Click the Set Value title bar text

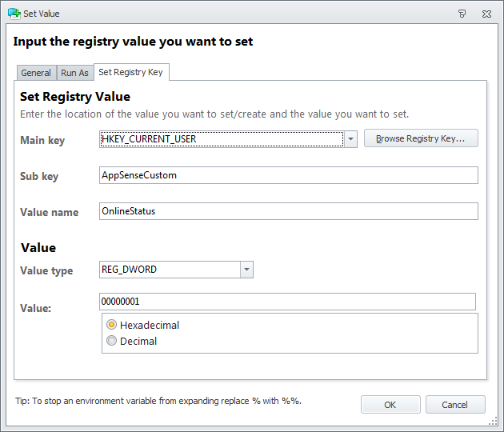[41, 14]
